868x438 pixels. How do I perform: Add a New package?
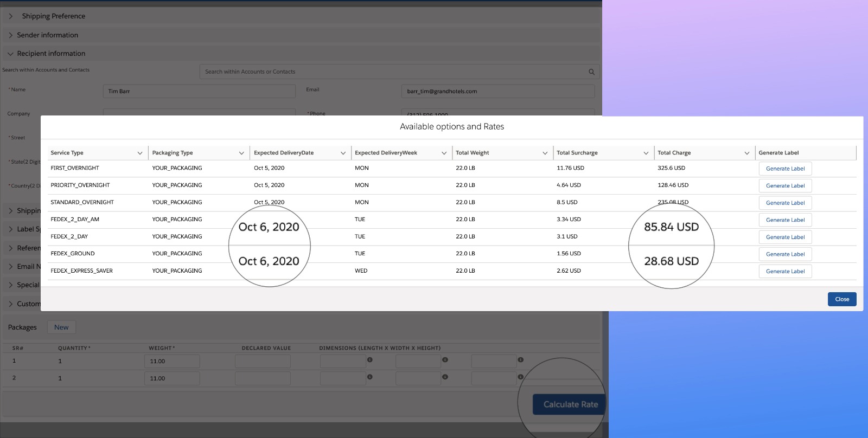click(61, 327)
